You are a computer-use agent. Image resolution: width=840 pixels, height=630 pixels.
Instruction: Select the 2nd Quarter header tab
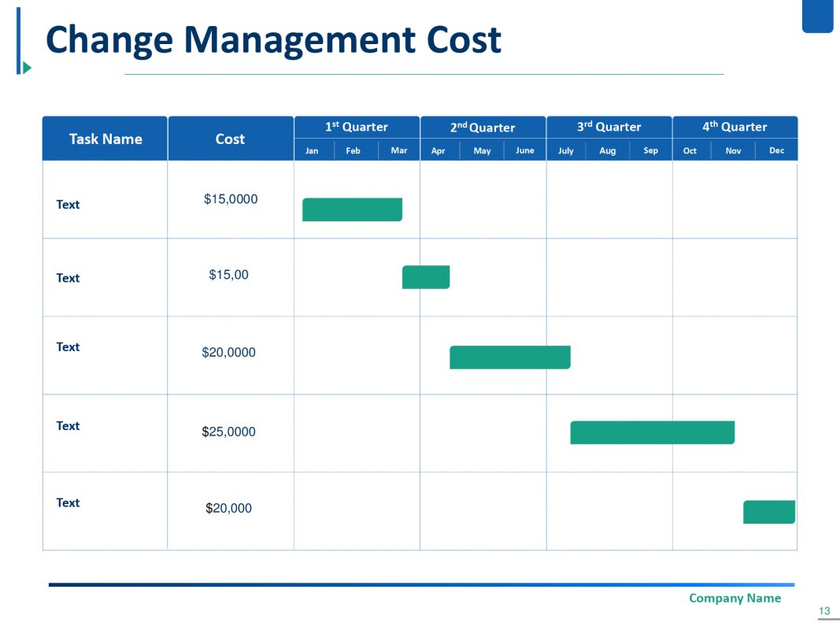pos(483,127)
